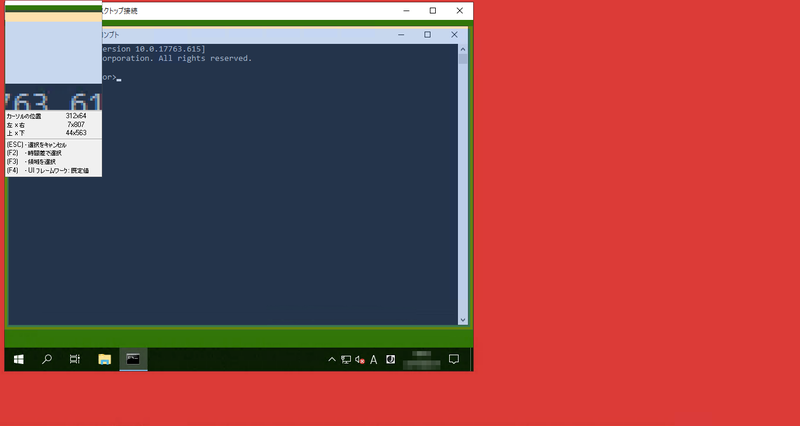Click the 'All rights reserved.' text line
800x426 pixels.
point(205,58)
